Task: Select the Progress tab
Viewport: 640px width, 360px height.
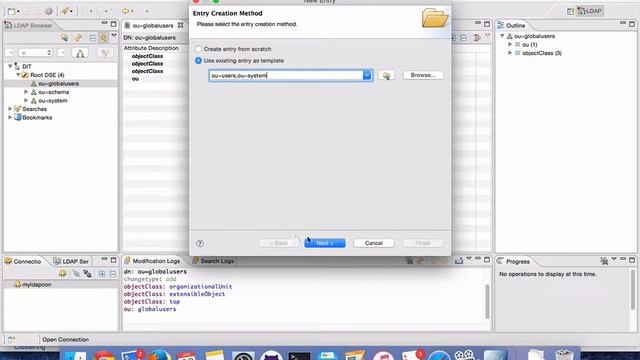Action: click(513, 261)
